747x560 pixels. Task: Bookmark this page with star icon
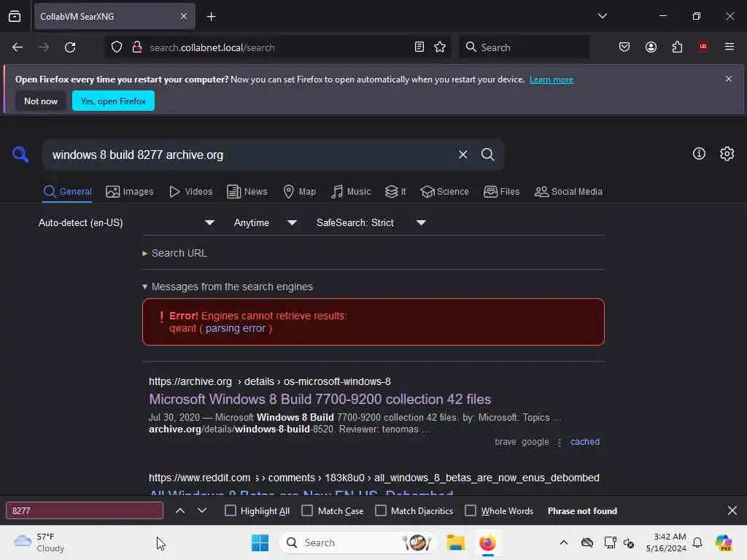(440, 47)
